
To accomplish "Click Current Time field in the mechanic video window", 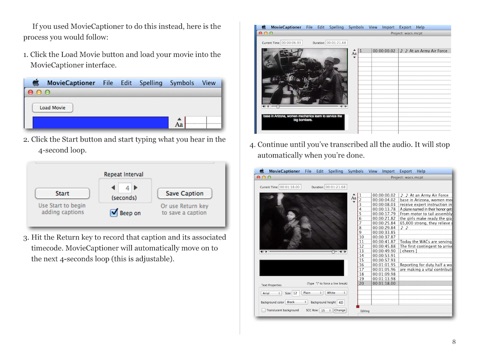I will point(291,43).
